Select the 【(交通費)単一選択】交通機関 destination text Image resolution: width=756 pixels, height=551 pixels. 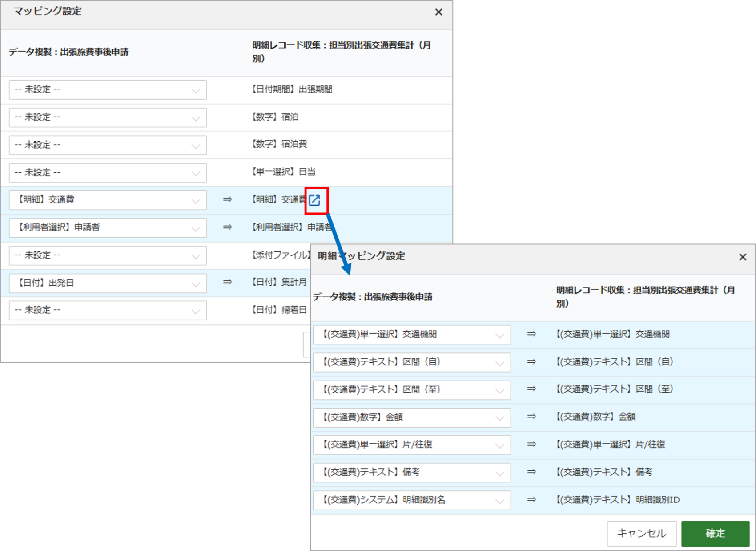pos(613,334)
